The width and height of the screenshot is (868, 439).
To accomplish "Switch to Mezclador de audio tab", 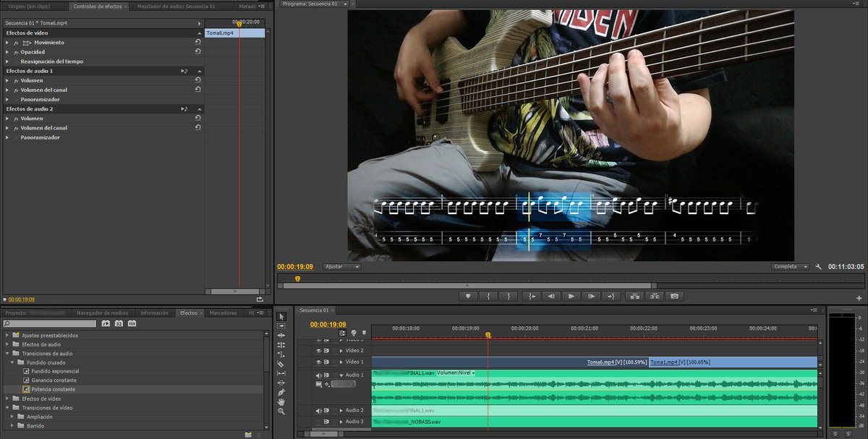I will tap(176, 6).
